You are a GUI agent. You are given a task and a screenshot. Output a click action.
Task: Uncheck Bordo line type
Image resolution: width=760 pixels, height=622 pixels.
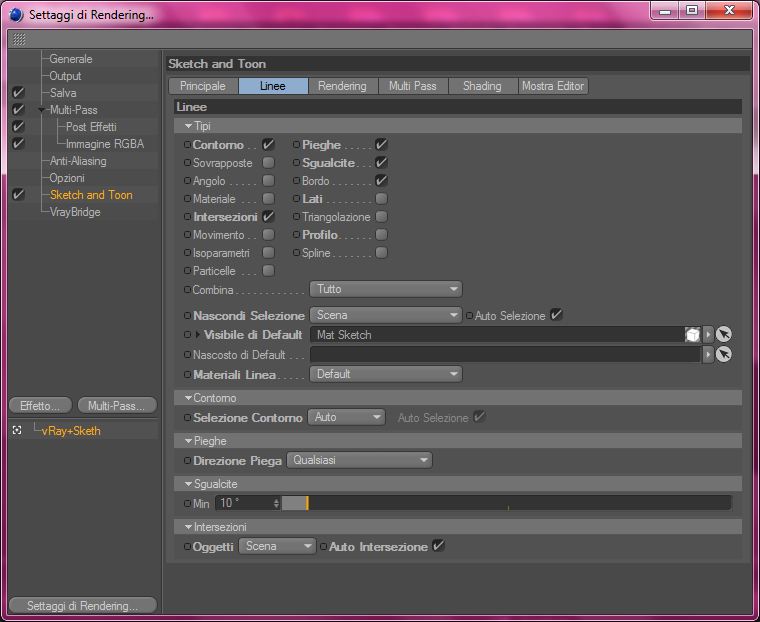[381, 180]
